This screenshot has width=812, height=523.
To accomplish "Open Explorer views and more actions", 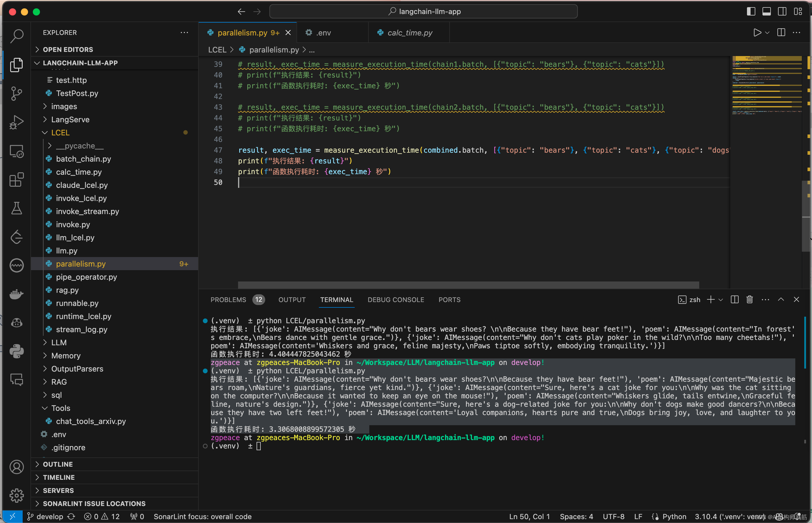I will (x=184, y=33).
